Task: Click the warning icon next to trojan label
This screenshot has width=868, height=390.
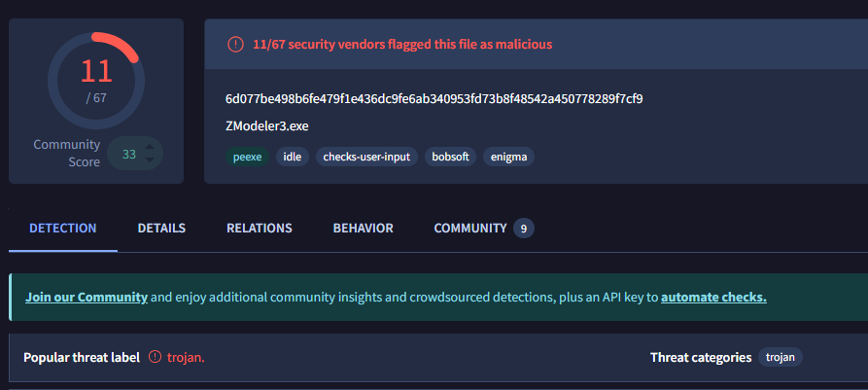Action: pos(156,357)
